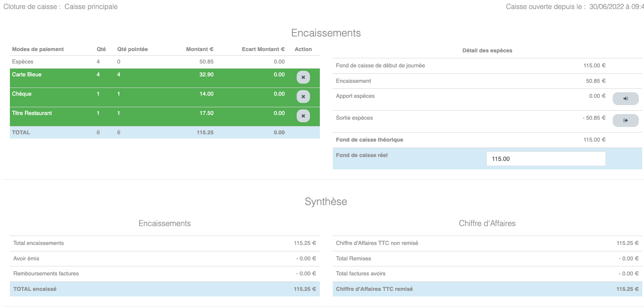Select the Espèces payment row
Screen dimensions: 644x308
23,62
